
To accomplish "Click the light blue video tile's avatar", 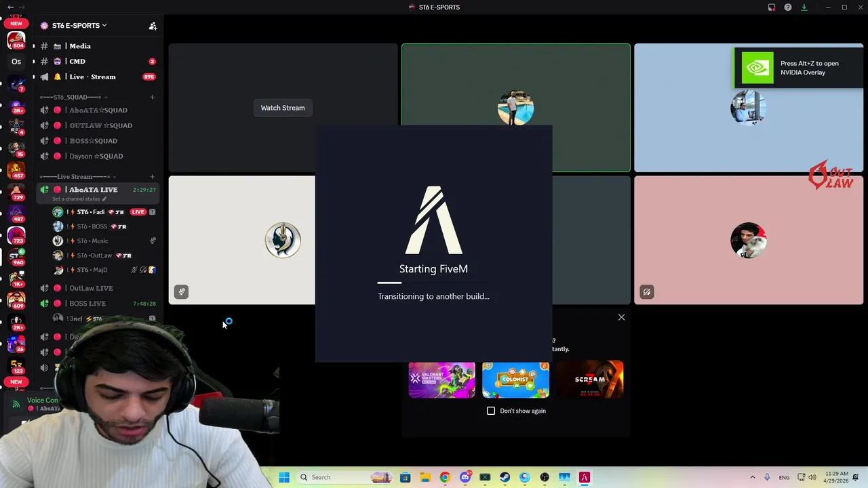I will [749, 108].
